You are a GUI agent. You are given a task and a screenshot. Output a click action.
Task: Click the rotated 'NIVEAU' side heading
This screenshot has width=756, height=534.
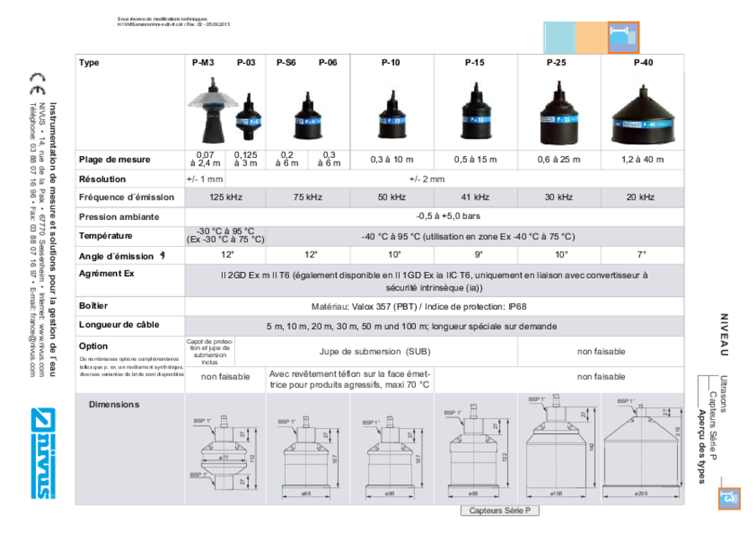pos(724,334)
